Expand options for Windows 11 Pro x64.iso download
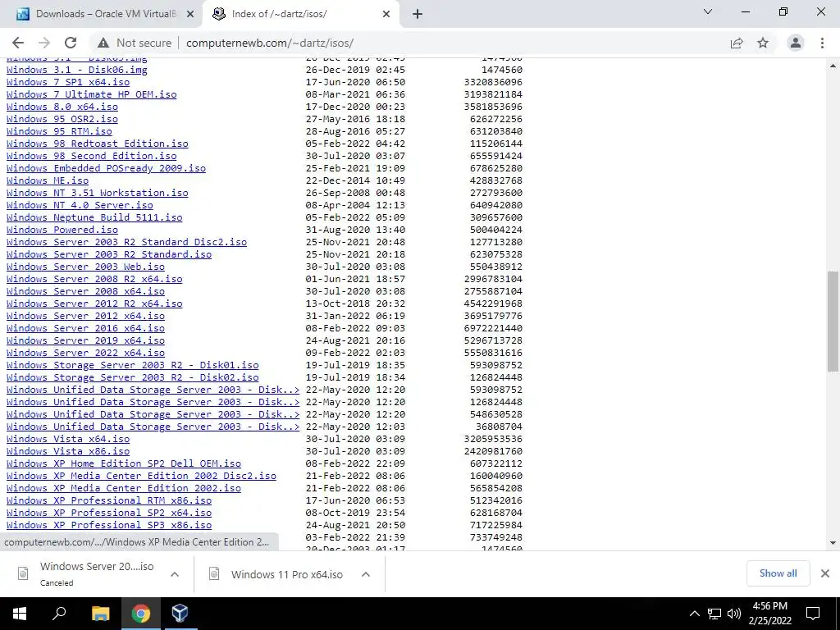 366,574
